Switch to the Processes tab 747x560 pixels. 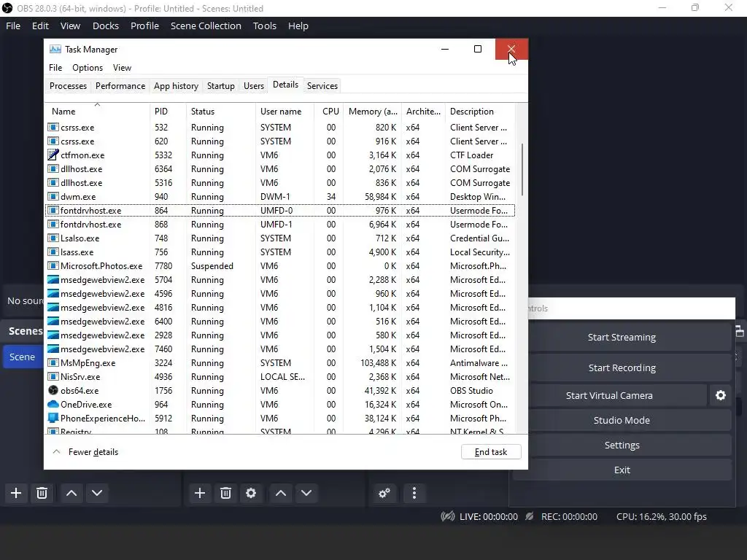pyautogui.click(x=68, y=86)
